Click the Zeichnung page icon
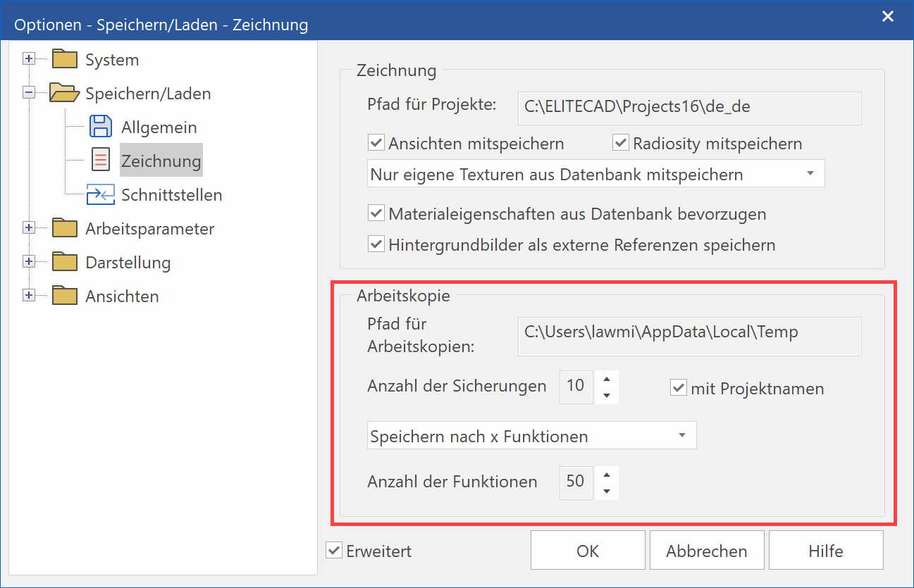 [x=101, y=160]
